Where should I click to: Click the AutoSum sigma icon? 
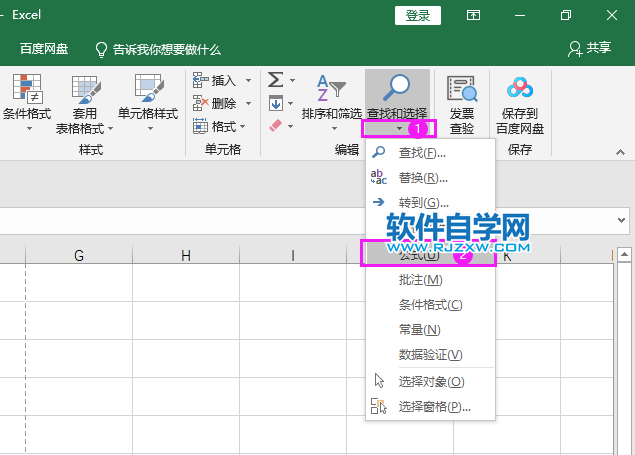[275, 80]
